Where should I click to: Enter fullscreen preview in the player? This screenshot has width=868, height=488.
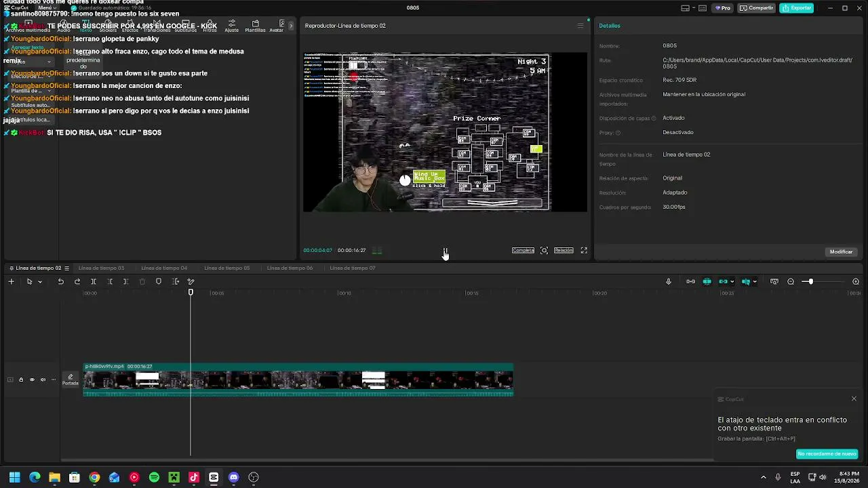click(584, 250)
